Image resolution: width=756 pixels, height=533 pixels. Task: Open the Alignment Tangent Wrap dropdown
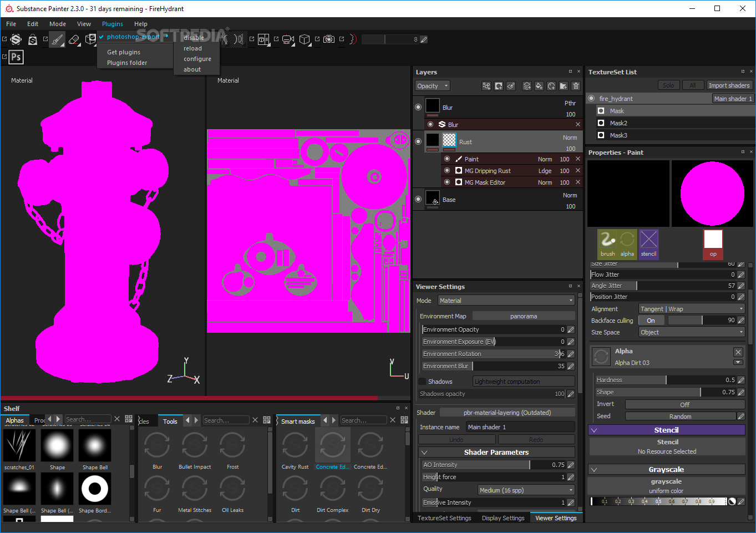click(x=692, y=309)
